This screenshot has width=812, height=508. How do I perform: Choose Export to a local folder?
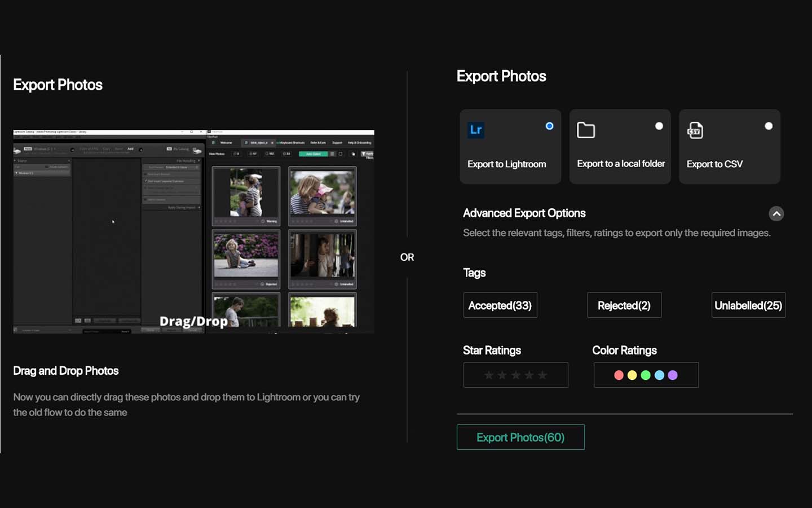click(620, 146)
